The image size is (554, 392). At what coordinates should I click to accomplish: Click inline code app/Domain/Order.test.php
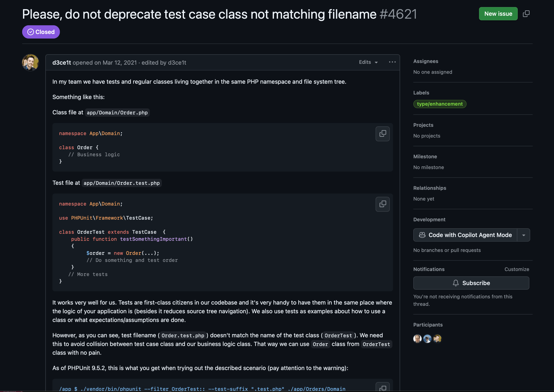pyautogui.click(x=122, y=183)
